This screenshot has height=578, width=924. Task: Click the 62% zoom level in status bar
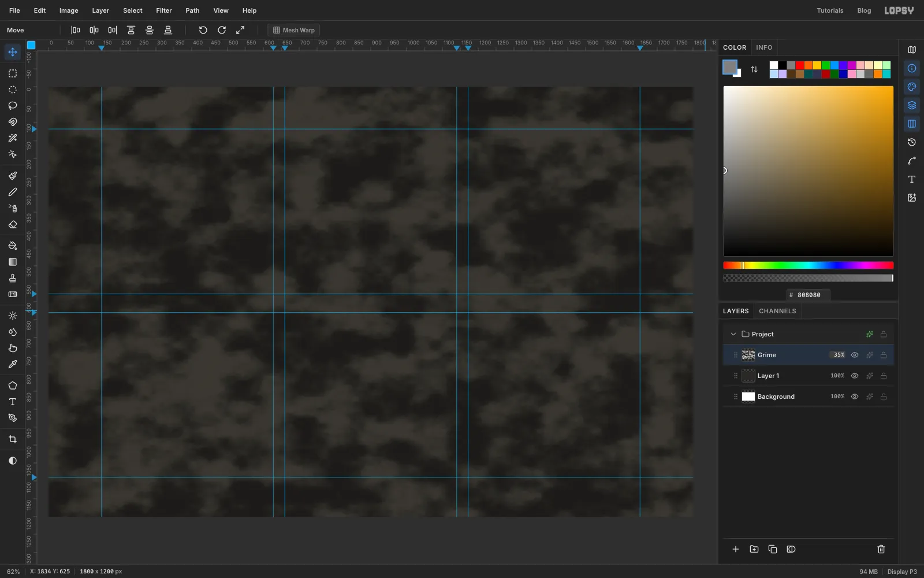(13, 572)
